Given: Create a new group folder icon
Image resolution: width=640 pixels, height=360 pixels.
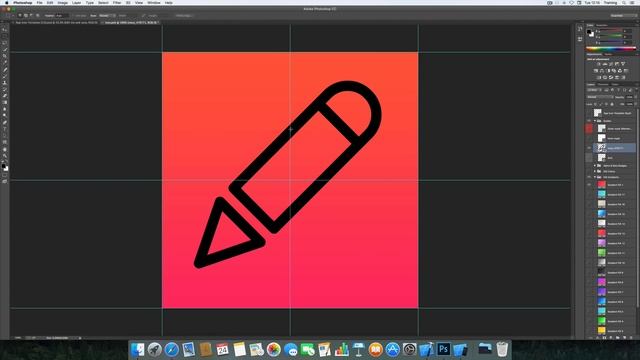Looking at the screenshot, I should pos(618,338).
